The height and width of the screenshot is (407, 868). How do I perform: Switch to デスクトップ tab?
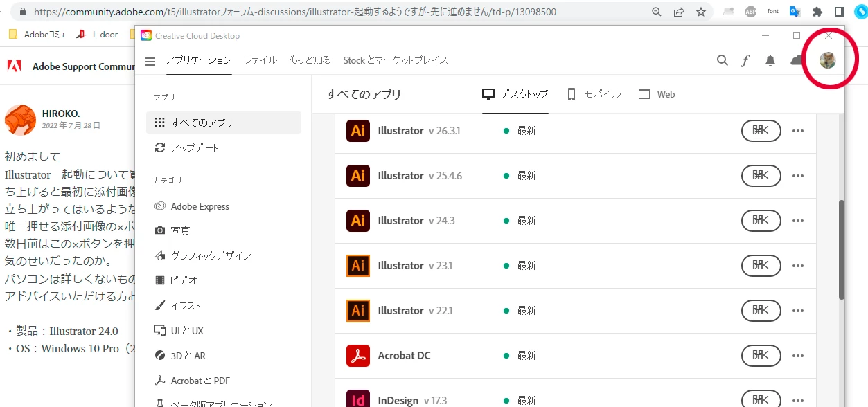515,94
